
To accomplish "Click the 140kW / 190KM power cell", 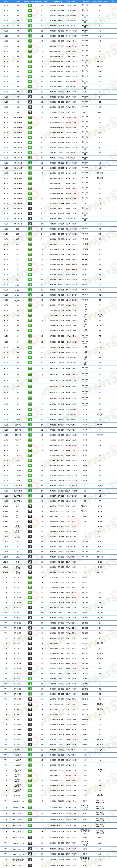I will point(71,259).
